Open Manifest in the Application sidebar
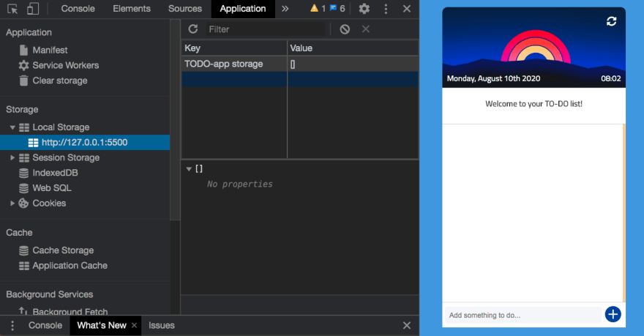 pos(50,50)
